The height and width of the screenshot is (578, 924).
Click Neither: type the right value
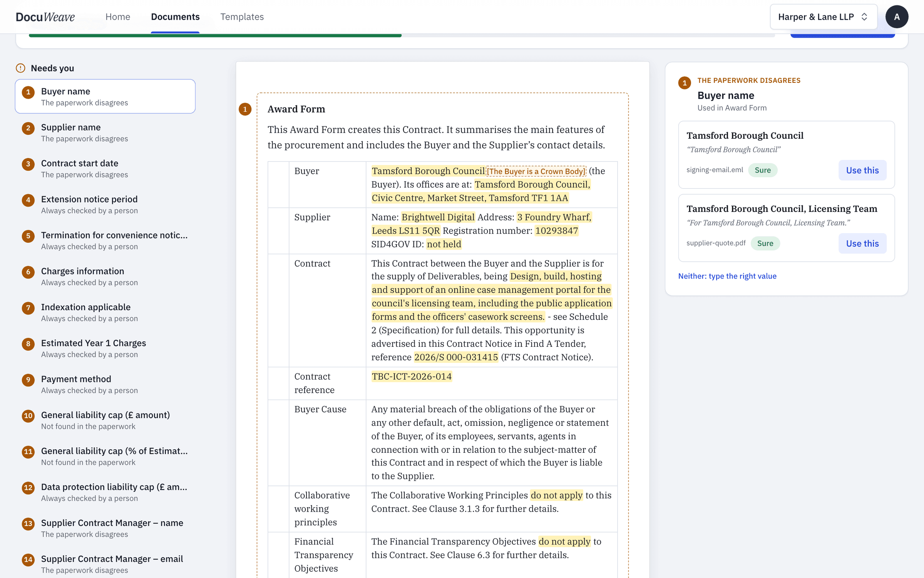727,276
